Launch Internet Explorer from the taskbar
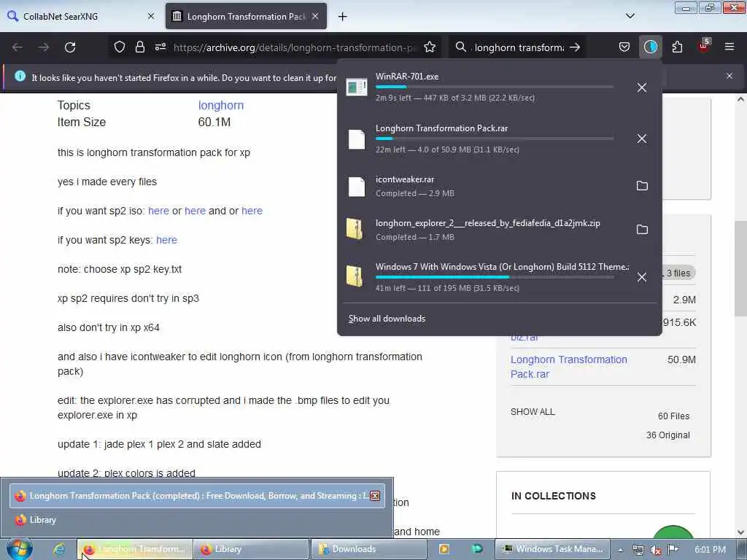 point(59,549)
